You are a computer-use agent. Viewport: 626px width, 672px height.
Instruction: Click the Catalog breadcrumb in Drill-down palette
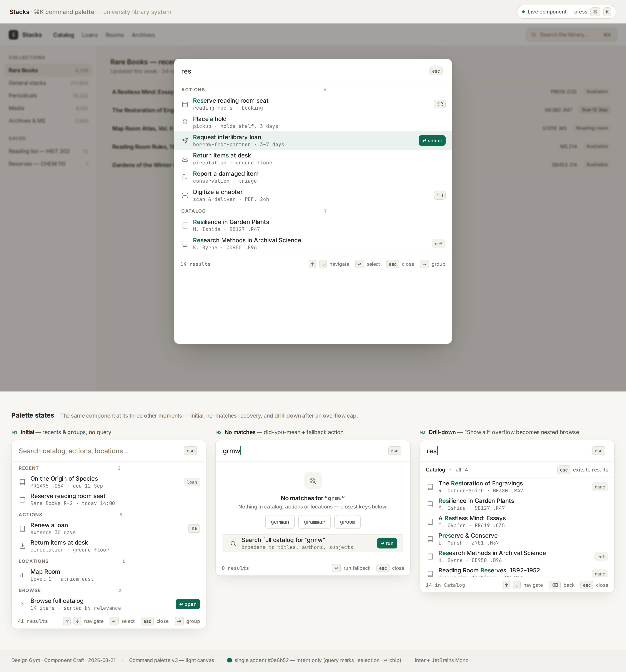pyautogui.click(x=435, y=470)
